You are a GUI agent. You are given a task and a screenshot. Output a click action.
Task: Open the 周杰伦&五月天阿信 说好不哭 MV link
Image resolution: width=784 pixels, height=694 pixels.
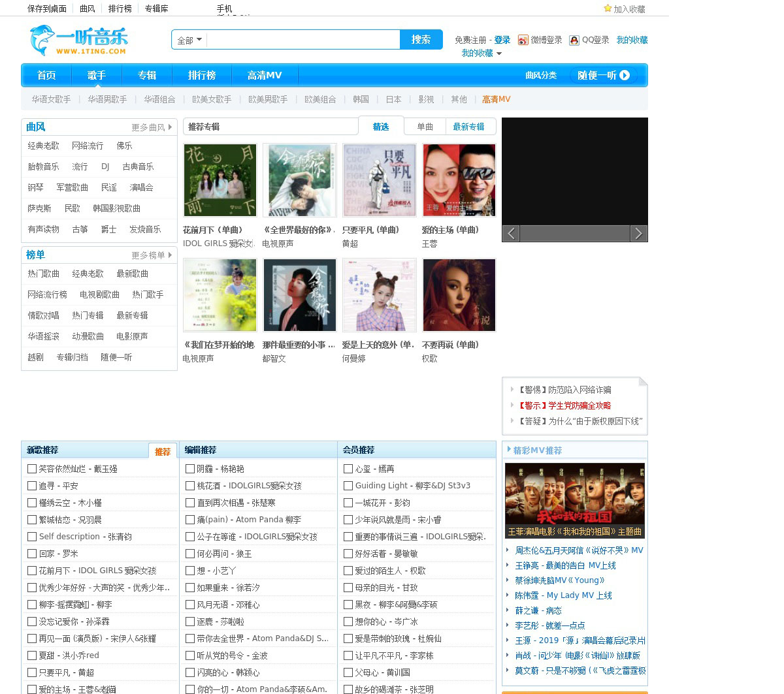pos(579,550)
